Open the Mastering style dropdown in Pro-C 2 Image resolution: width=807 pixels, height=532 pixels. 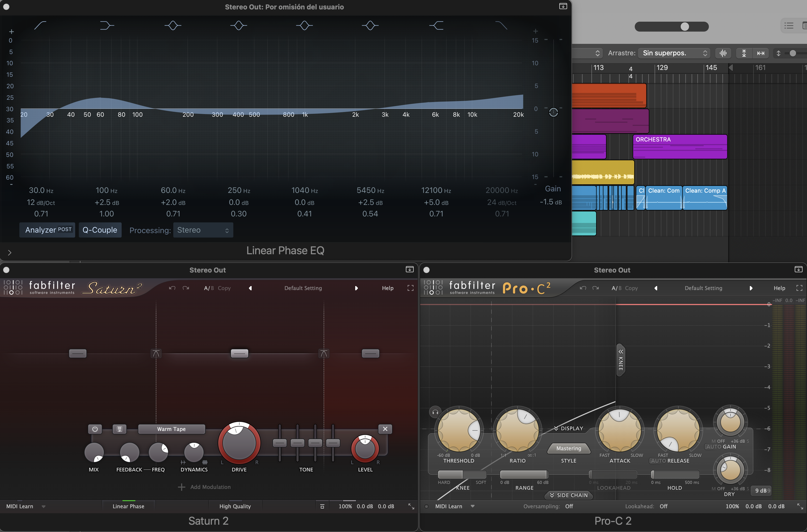569,448
